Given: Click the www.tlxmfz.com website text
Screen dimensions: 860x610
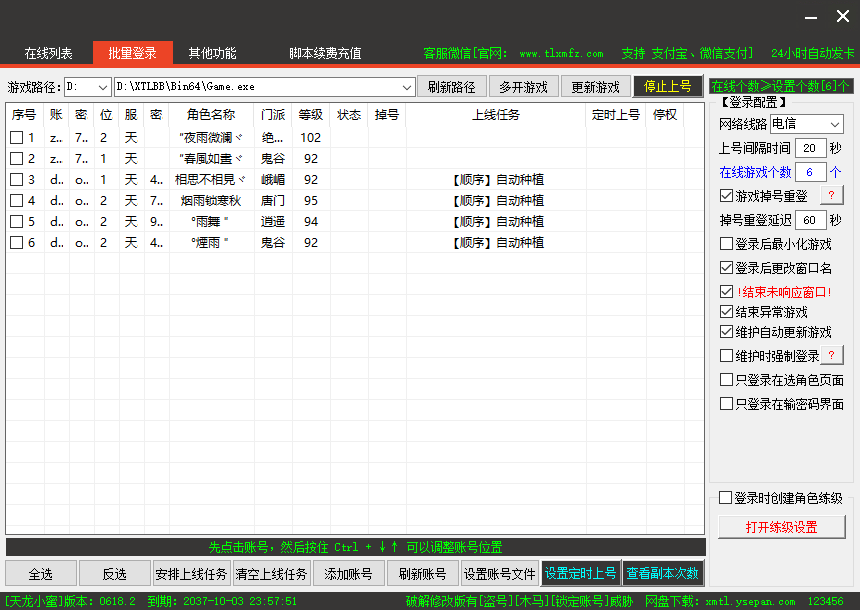Looking at the screenshot, I should (x=561, y=54).
